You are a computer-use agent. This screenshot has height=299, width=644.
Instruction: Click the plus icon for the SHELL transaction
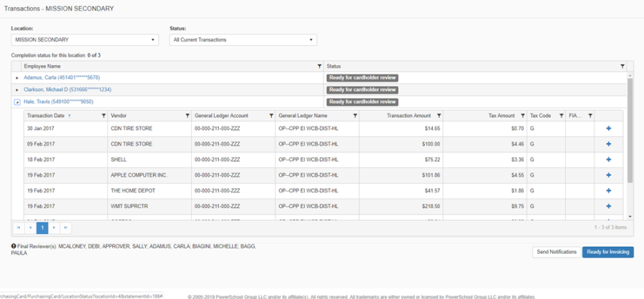608,160
